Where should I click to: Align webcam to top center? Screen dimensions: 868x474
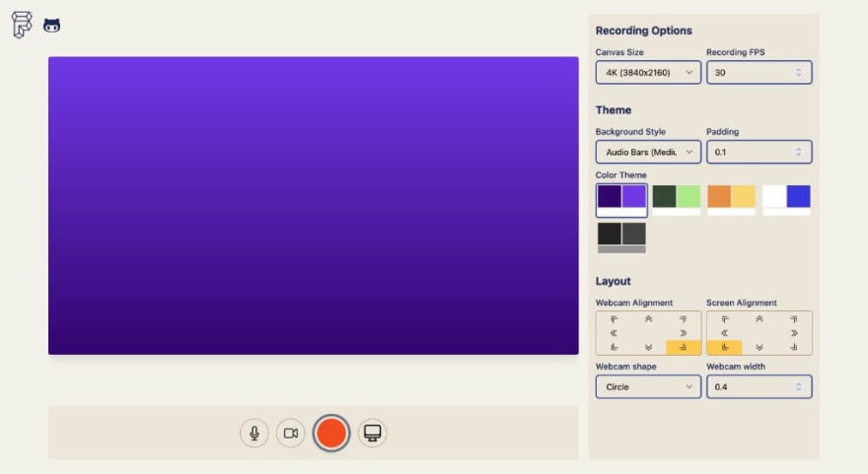pyautogui.click(x=648, y=319)
